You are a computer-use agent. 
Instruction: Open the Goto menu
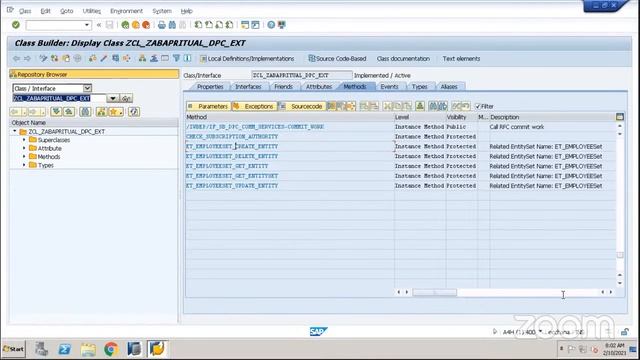67,11
